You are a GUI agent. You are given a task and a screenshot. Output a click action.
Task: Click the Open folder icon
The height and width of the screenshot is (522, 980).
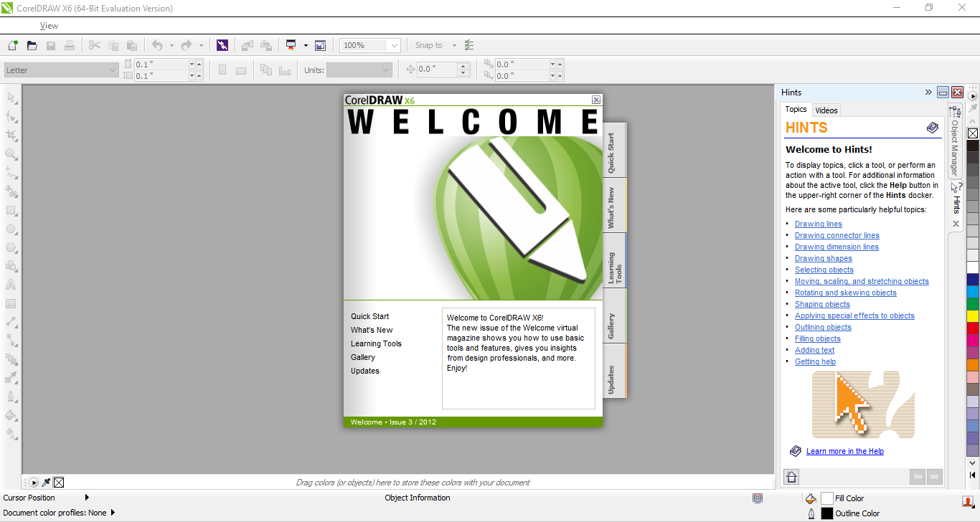[x=32, y=45]
